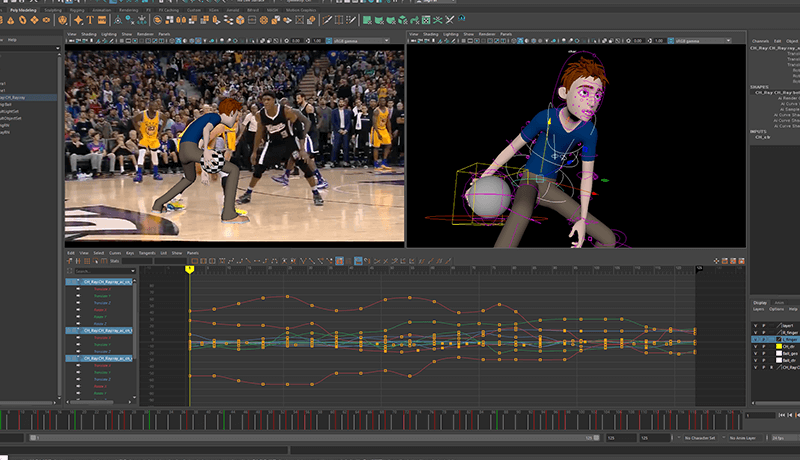Set spline tangents in Graph Editor toolbar
Viewport: 800px width, 460px height.
click(x=231, y=261)
